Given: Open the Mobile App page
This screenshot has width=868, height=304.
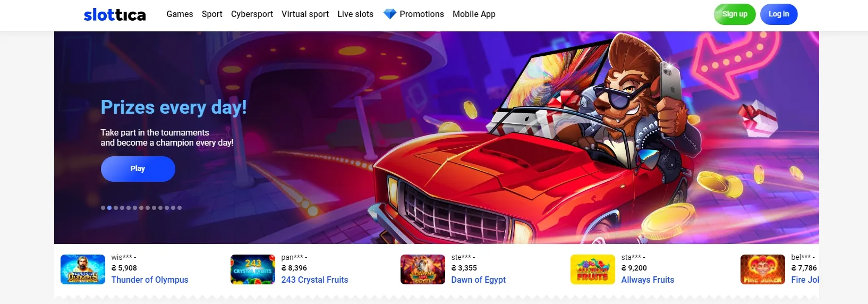Looking at the screenshot, I should tap(474, 14).
